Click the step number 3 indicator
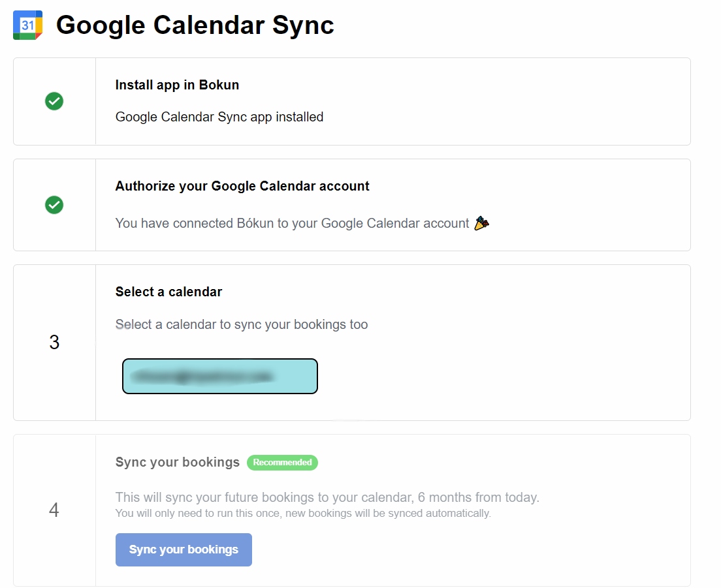 point(54,342)
